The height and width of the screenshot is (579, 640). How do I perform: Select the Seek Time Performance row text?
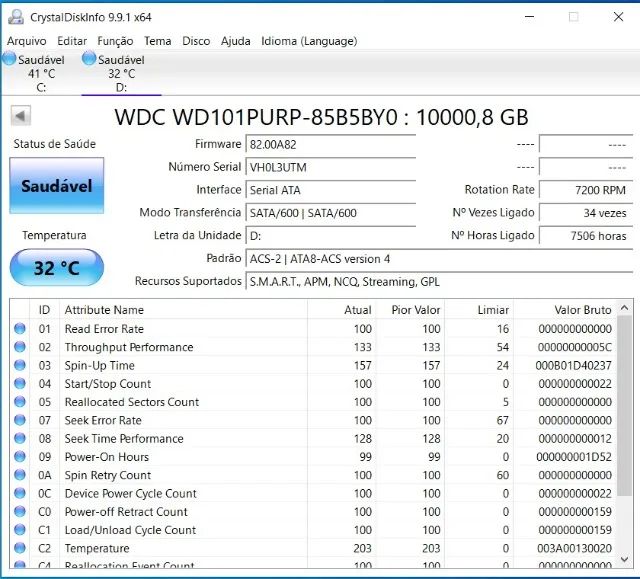[124, 439]
